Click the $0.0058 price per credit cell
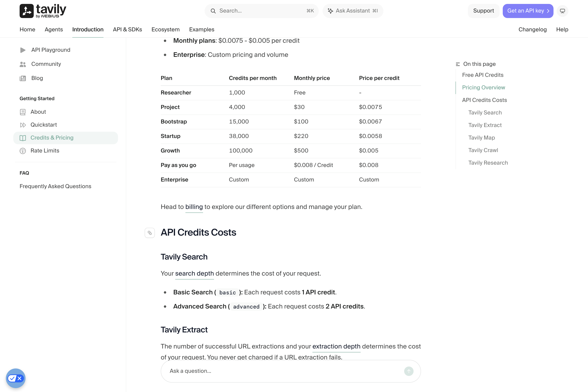 370,136
